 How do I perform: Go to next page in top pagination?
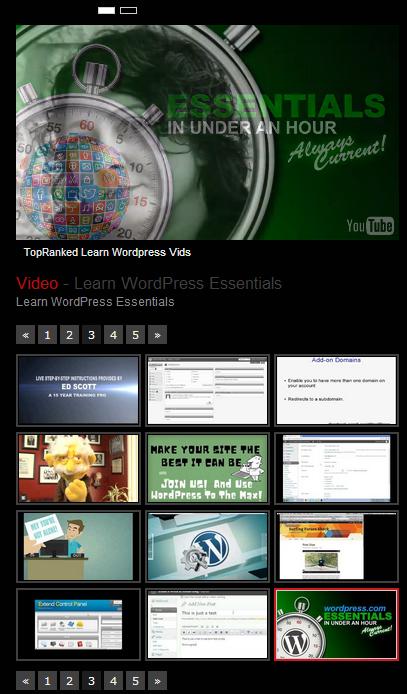(x=157, y=335)
